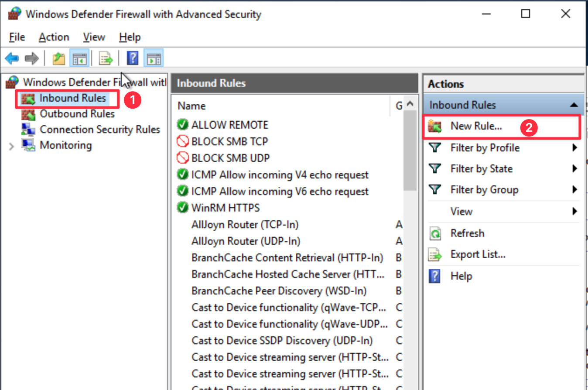The width and height of the screenshot is (588, 390).
Task: Click the Monitoring tree icon
Action: 28,145
